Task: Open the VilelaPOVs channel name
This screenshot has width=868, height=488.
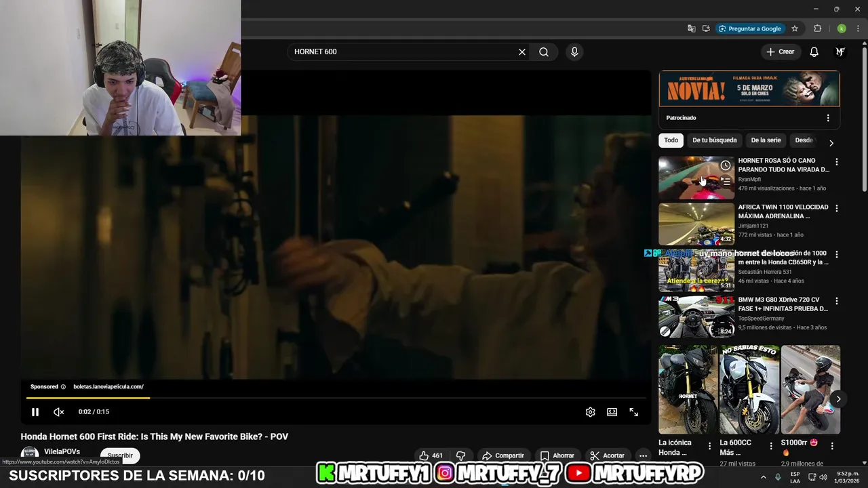Action: point(62,451)
